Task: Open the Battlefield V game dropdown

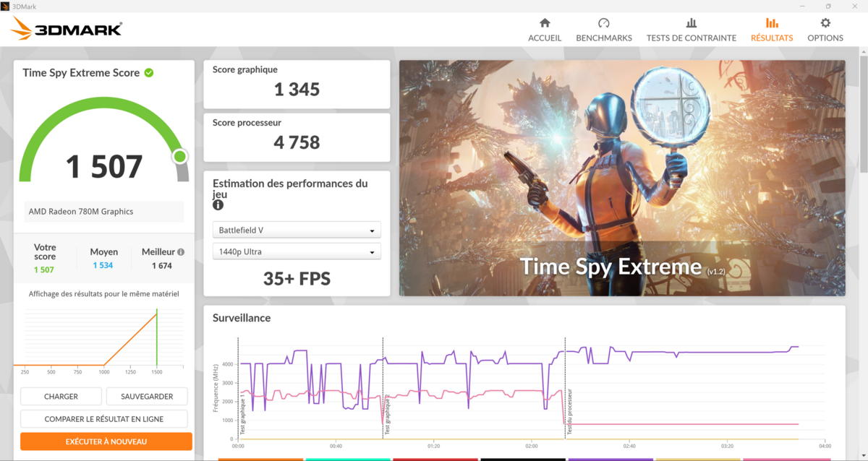Action: click(x=297, y=231)
